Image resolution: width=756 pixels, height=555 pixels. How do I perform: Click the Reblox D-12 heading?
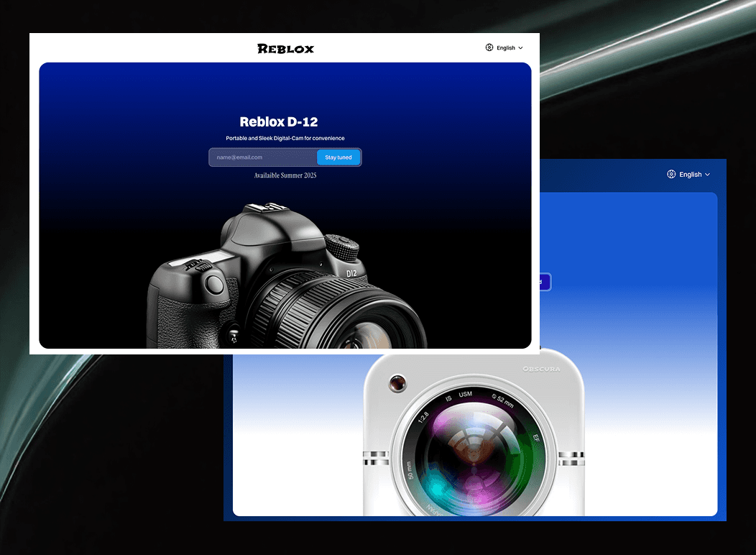coord(279,121)
